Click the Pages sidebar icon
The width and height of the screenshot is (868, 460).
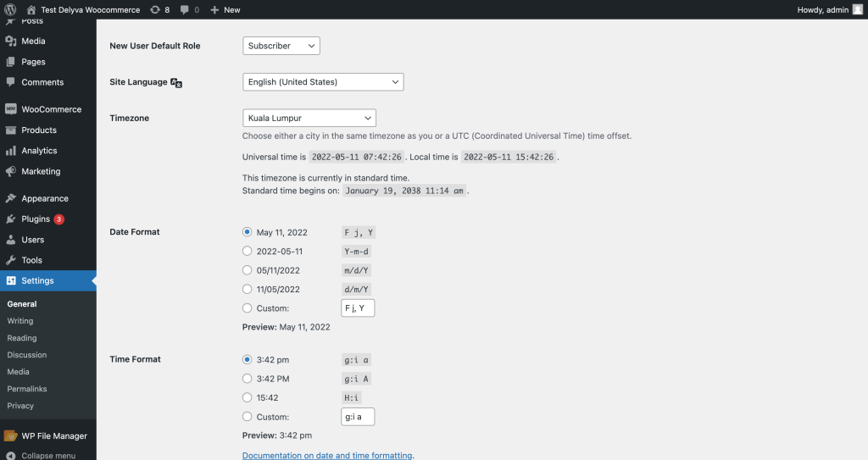tap(10, 62)
